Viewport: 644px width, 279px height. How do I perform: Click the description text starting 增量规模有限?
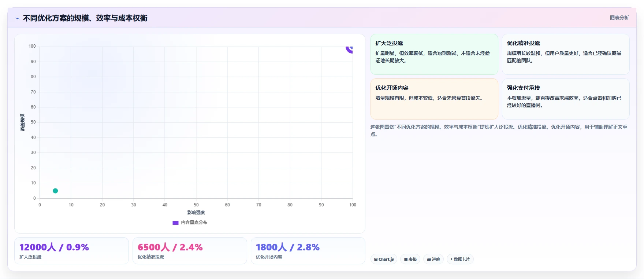[429, 98]
